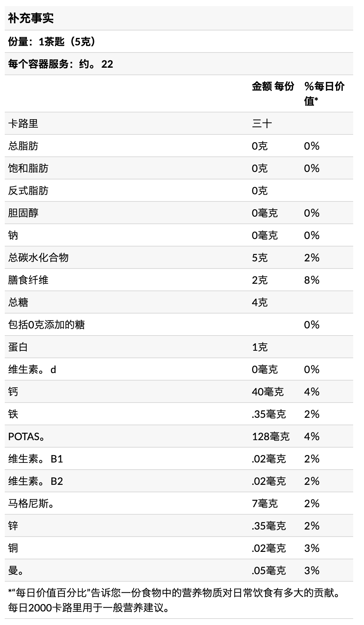
Task: Click the %每日价值* column header
Action: point(324,93)
